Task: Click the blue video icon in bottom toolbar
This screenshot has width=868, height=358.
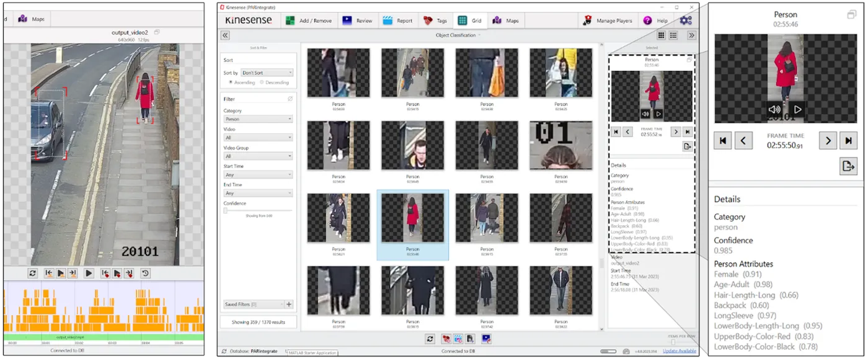Action: coord(487,339)
